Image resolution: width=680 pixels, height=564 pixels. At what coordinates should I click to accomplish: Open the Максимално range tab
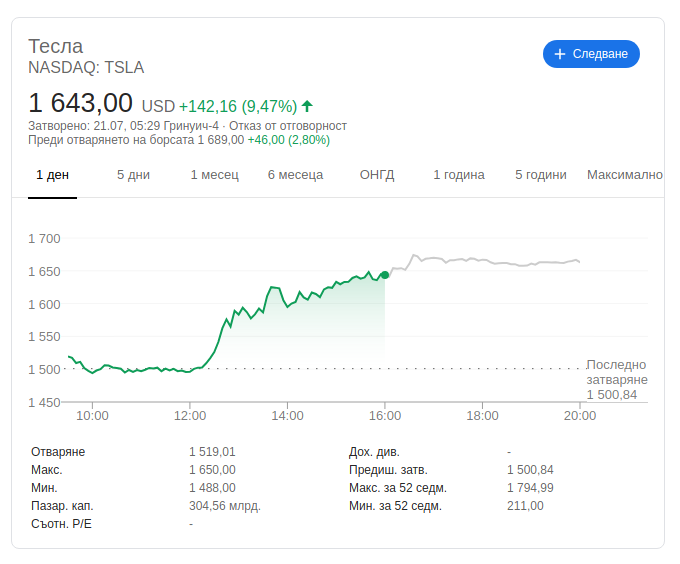[x=625, y=175]
